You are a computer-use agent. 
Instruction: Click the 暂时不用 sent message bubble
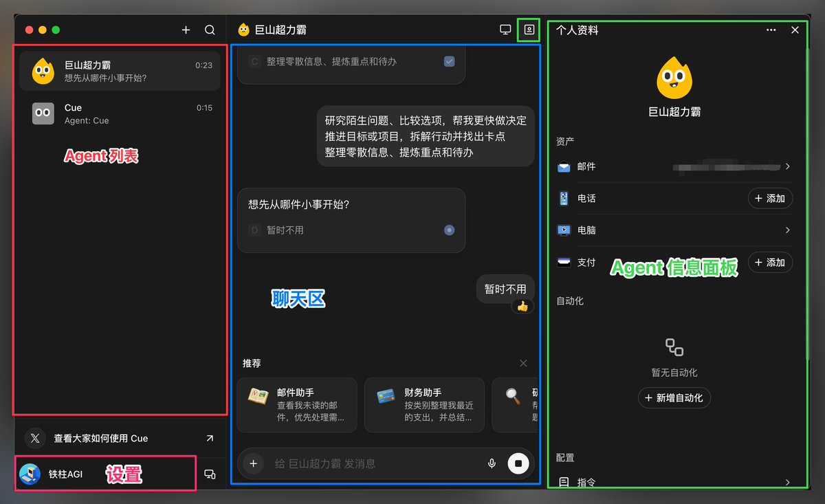point(505,289)
